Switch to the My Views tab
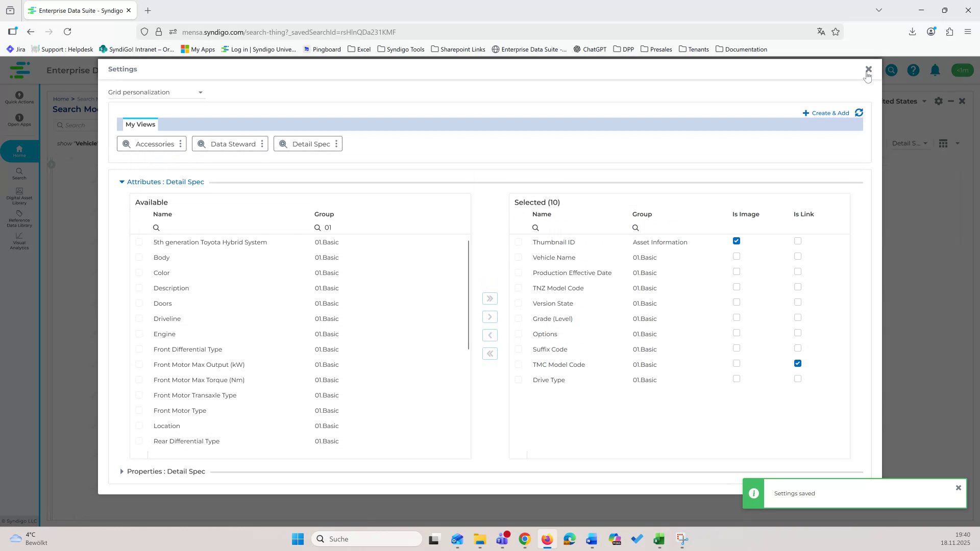The image size is (980, 551). (x=140, y=124)
